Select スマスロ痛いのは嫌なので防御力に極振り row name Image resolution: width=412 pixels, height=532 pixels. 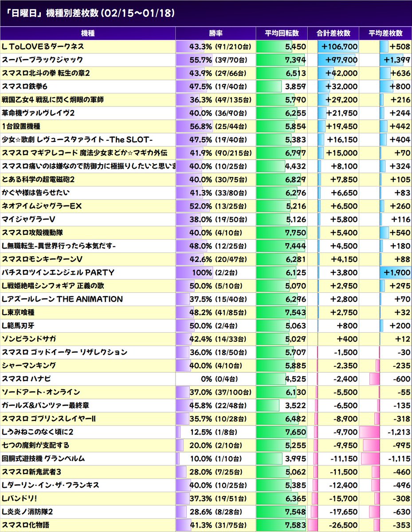tap(89, 166)
